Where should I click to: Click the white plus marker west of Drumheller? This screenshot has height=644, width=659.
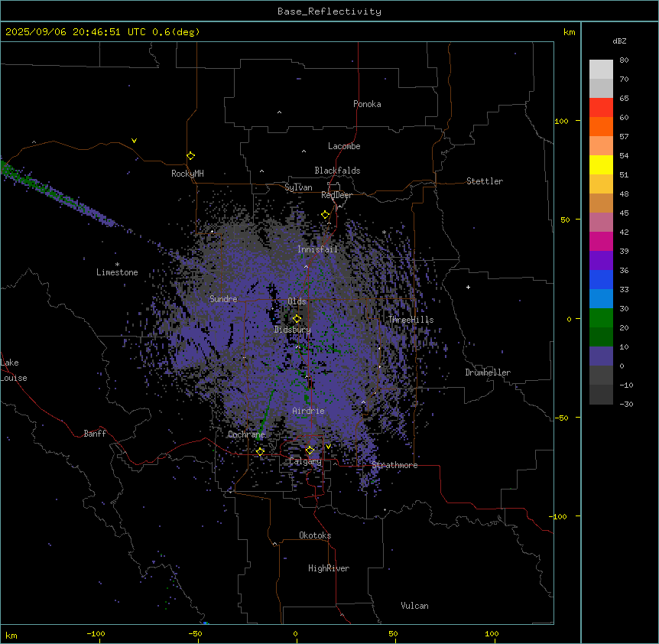click(x=468, y=287)
